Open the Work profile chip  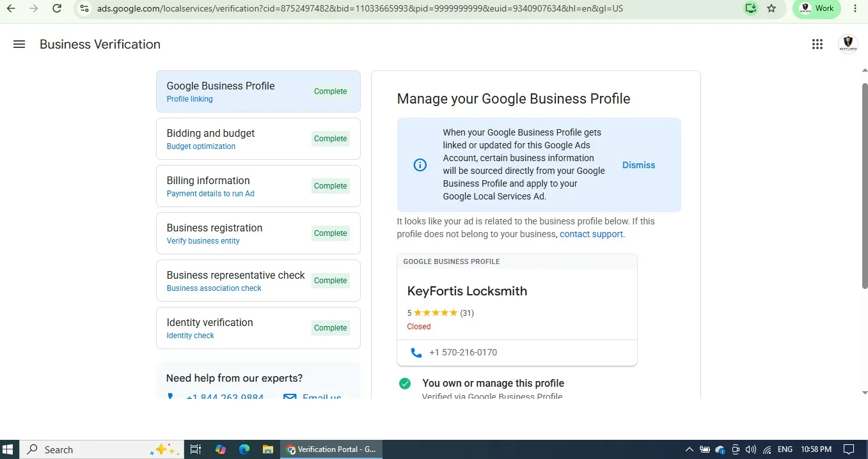[x=817, y=8]
